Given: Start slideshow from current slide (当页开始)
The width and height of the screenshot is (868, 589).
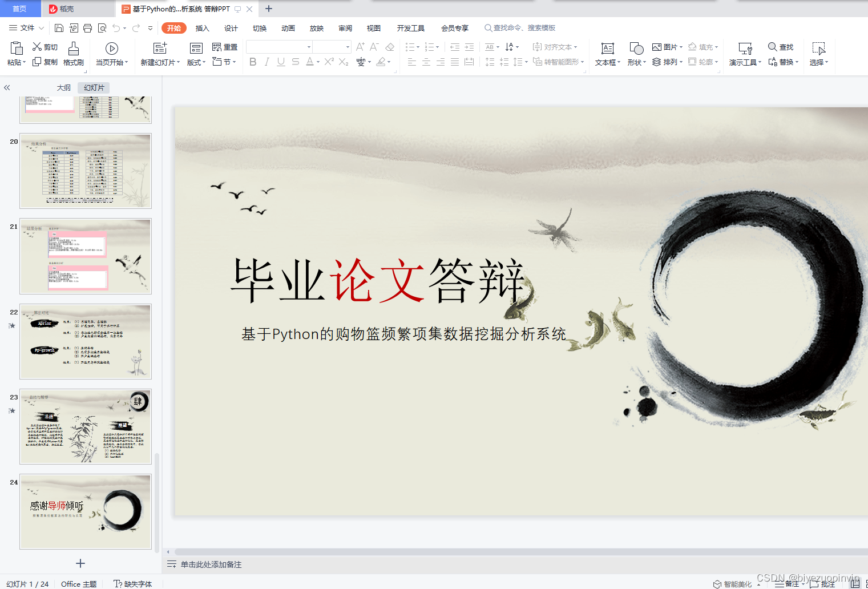Looking at the screenshot, I should click(112, 54).
